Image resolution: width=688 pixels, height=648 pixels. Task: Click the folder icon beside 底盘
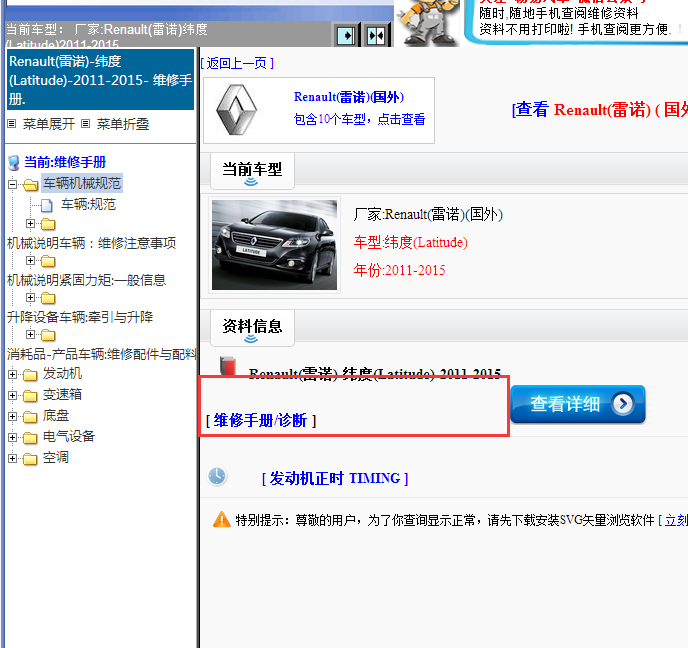pos(30,416)
